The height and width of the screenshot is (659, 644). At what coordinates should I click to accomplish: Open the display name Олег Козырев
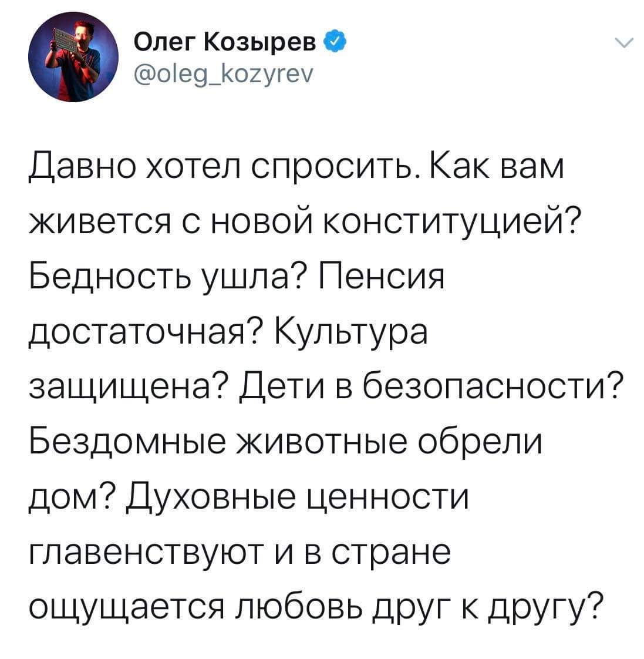coord(225,42)
